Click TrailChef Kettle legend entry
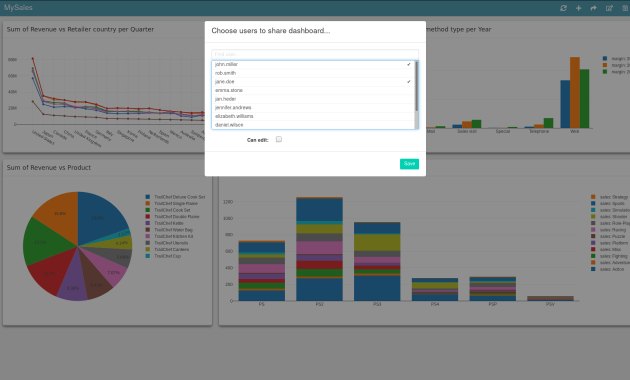The image size is (630, 380). pos(164,223)
